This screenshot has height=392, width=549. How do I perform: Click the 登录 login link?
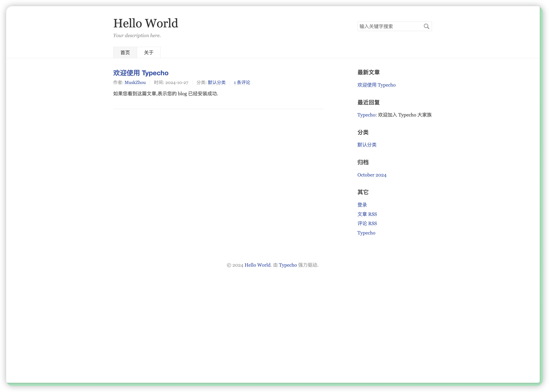(x=362, y=205)
